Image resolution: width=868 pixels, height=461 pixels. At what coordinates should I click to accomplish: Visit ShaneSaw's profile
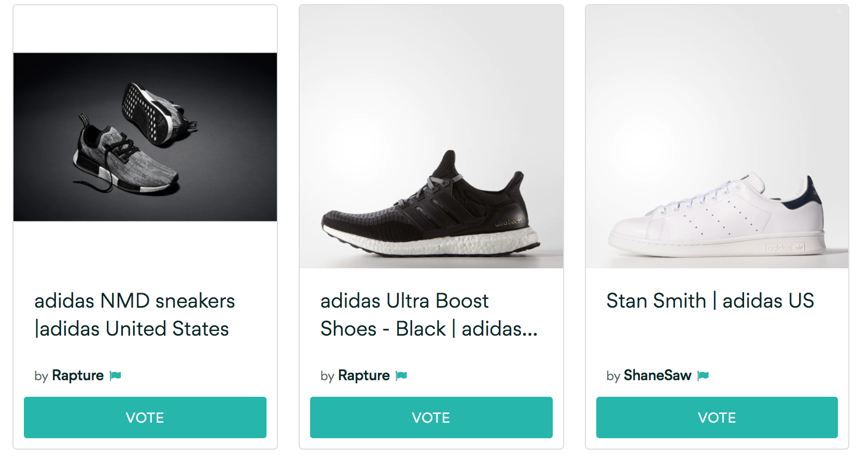pyautogui.click(x=657, y=376)
